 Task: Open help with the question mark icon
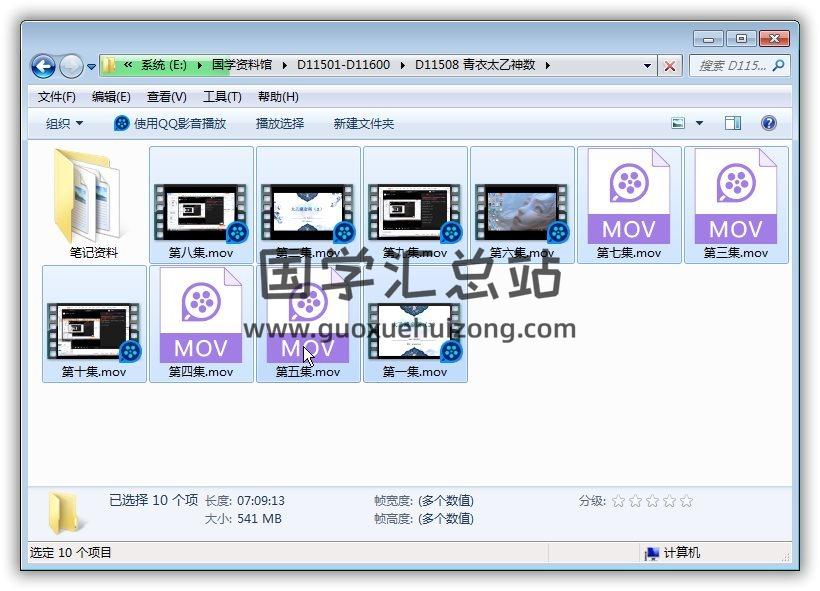[x=768, y=123]
